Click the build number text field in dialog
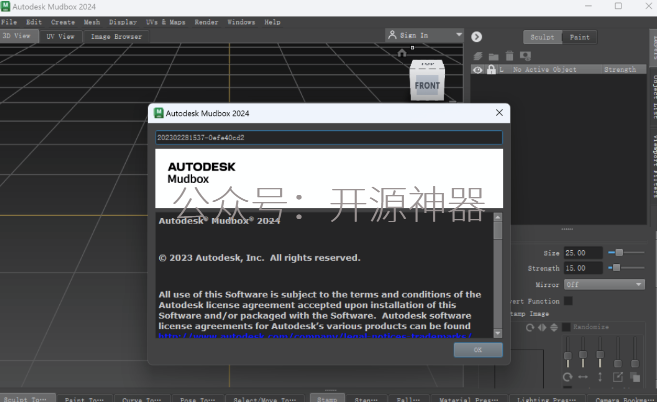This screenshot has height=402, width=657. tap(329, 137)
